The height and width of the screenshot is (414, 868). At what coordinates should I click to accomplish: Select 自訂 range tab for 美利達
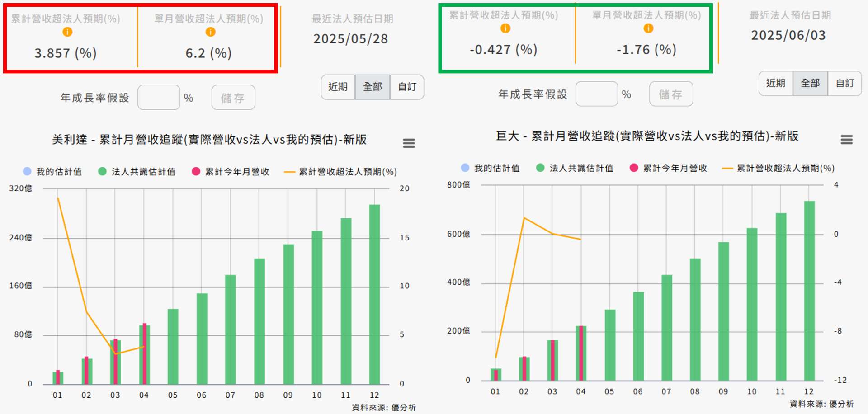[407, 87]
